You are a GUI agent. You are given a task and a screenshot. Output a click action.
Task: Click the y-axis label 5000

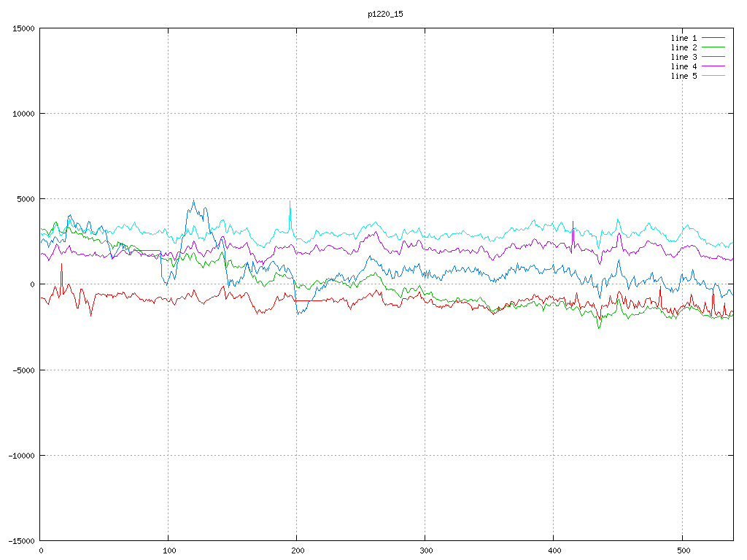tap(26, 199)
